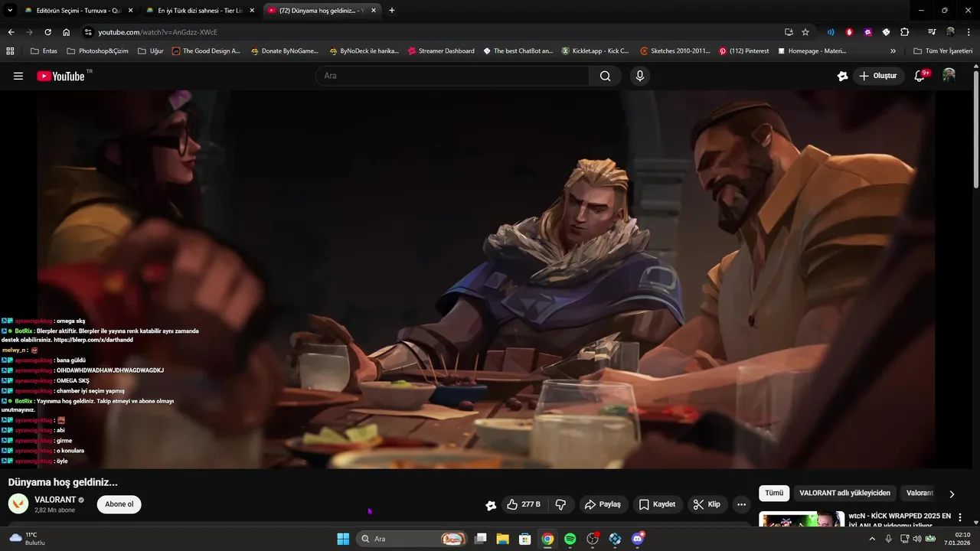The width and height of the screenshot is (980, 551).
Task: Click the sparkle Ask icon beside Oluştur
Action: [x=842, y=76]
